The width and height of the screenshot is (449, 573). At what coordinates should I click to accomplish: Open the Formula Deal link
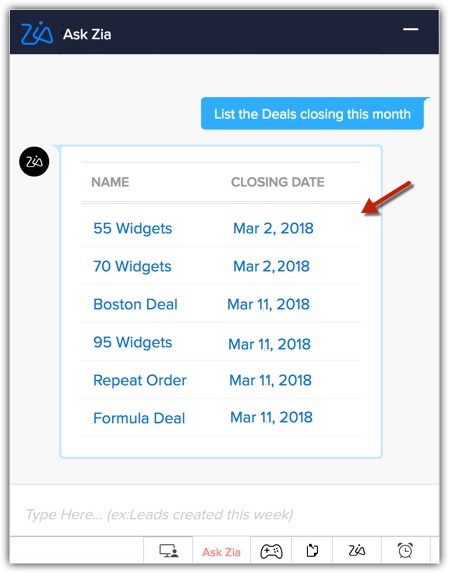click(x=139, y=418)
